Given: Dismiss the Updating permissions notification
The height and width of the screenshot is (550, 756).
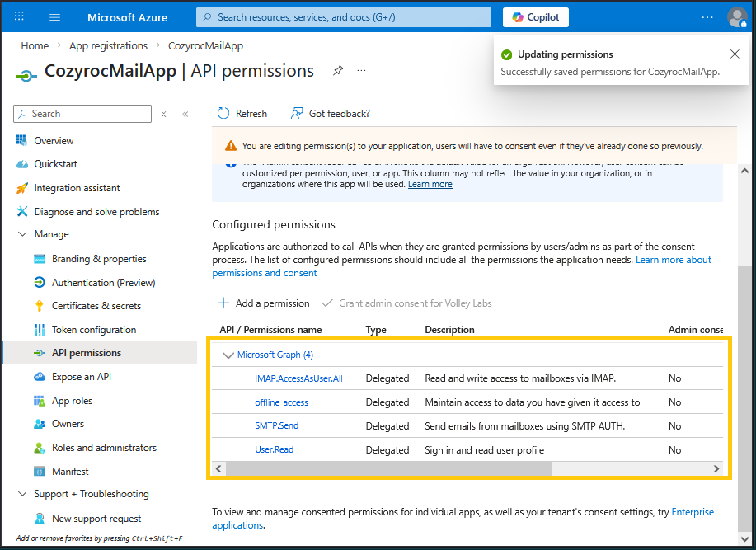Looking at the screenshot, I should [735, 54].
